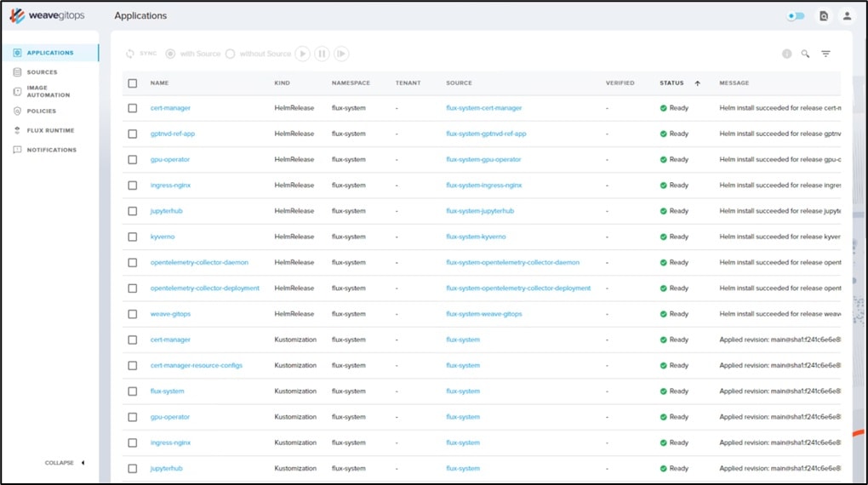Click the Applications page title
Screen dimensions: 868x485
point(140,15)
